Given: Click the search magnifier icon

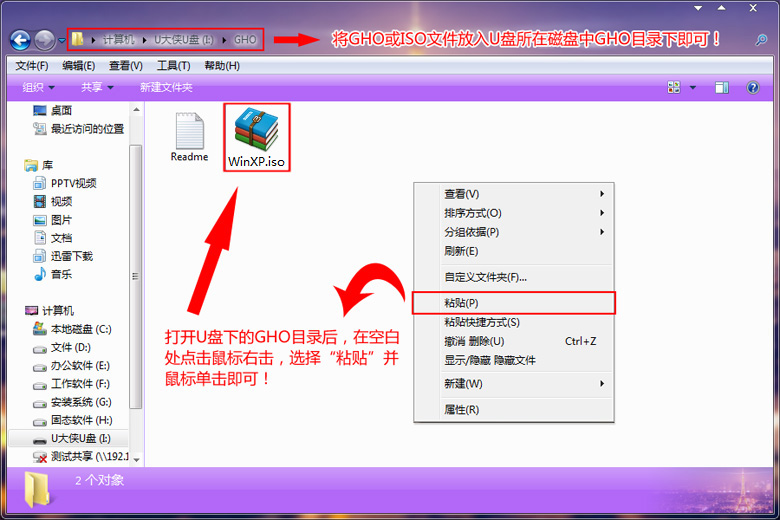Looking at the screenshot, I should [761, 40].
